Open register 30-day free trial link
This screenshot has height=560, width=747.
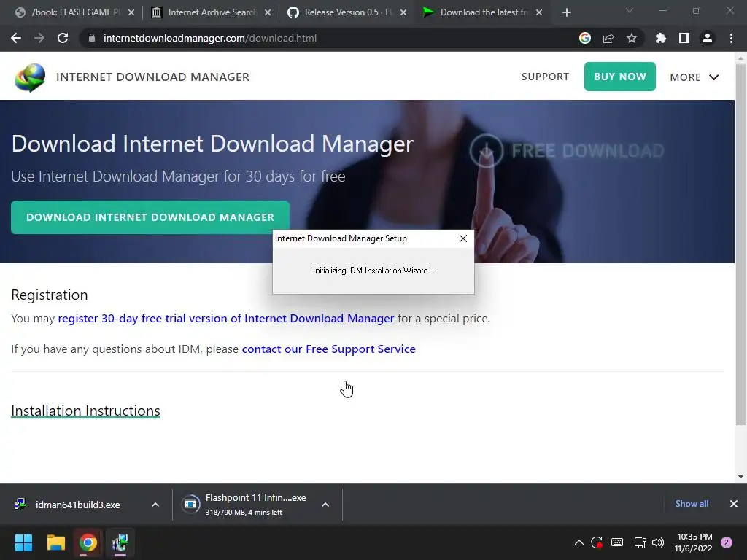click(x=226, y=318)
